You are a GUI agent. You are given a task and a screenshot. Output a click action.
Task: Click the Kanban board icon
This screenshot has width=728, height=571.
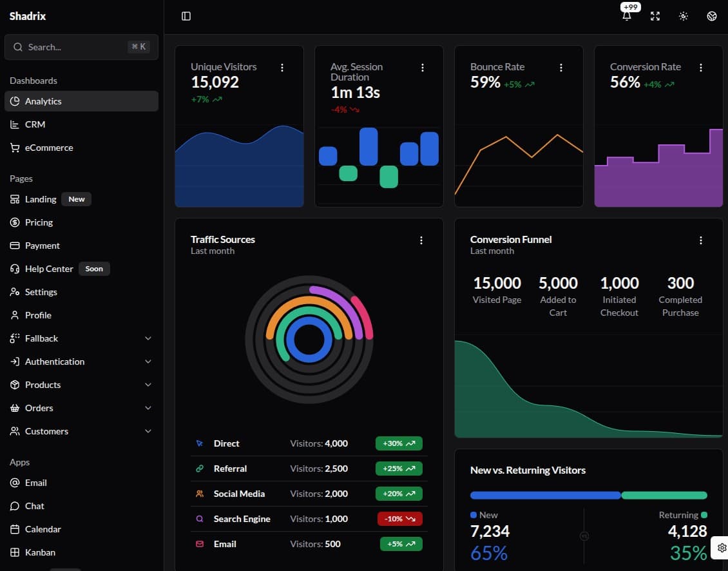pos(15,552)
